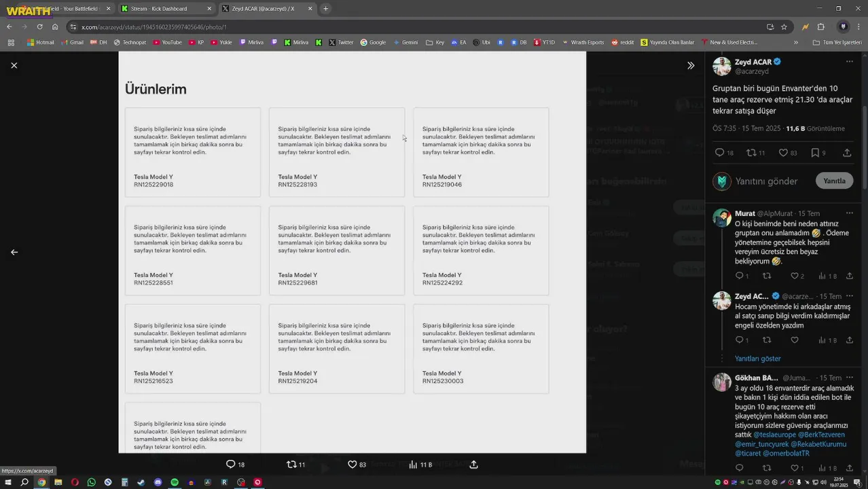
Task: Share the main tweet in the sidebar
Action: point(847,153)
